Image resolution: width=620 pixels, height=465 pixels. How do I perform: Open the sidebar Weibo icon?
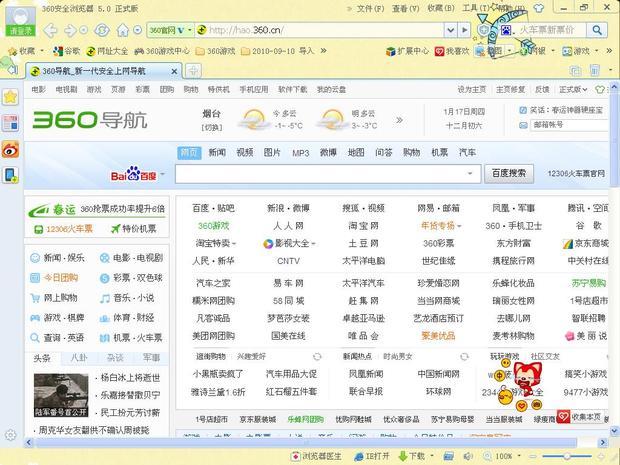point(11,149)
